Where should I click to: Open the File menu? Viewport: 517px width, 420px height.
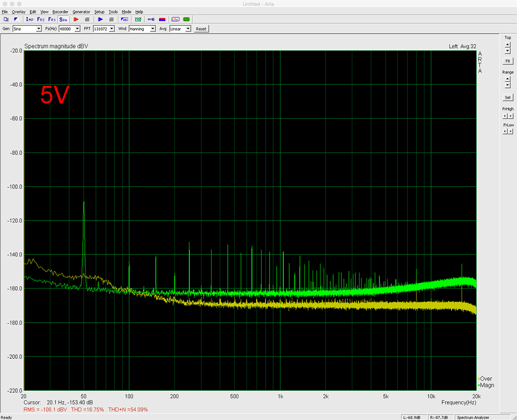[5, 12]
